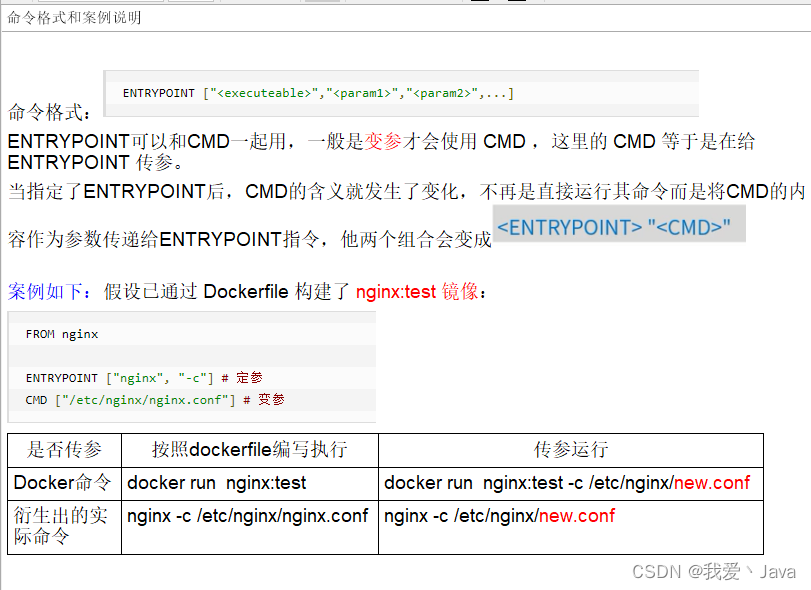Click the blue 案例如下： text

(x=49, y=292)
